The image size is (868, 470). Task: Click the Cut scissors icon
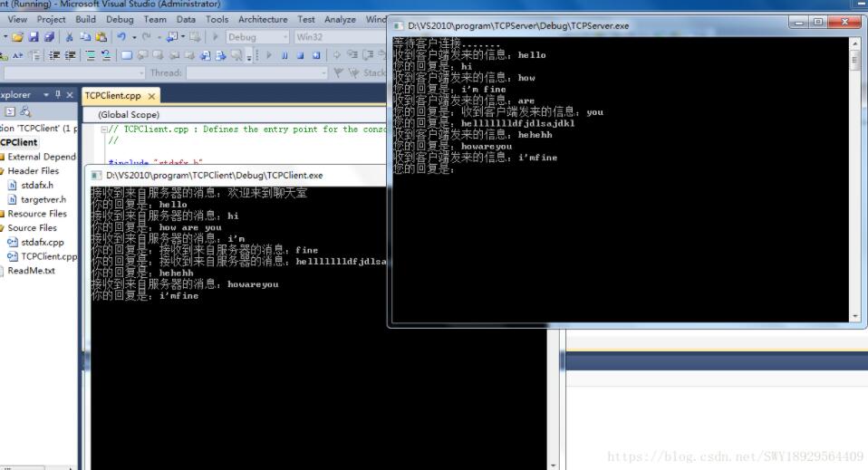tap(69, 37)
